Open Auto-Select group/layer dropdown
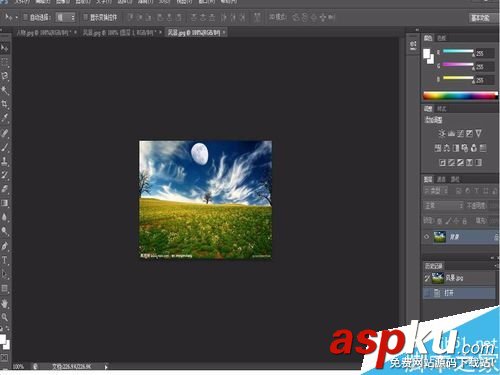Image resolution: width=500 pixels, height=375 pixels. pos(65,17)
